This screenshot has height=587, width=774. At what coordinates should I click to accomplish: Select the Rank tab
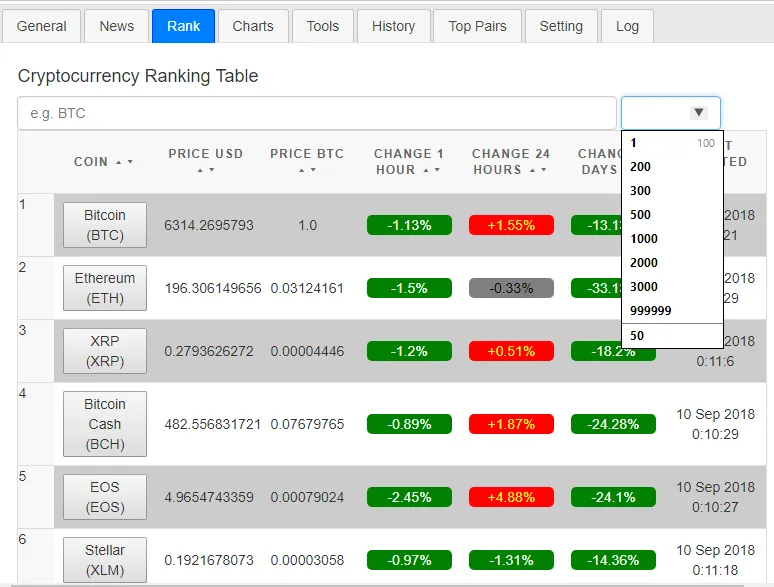[184, 26]
